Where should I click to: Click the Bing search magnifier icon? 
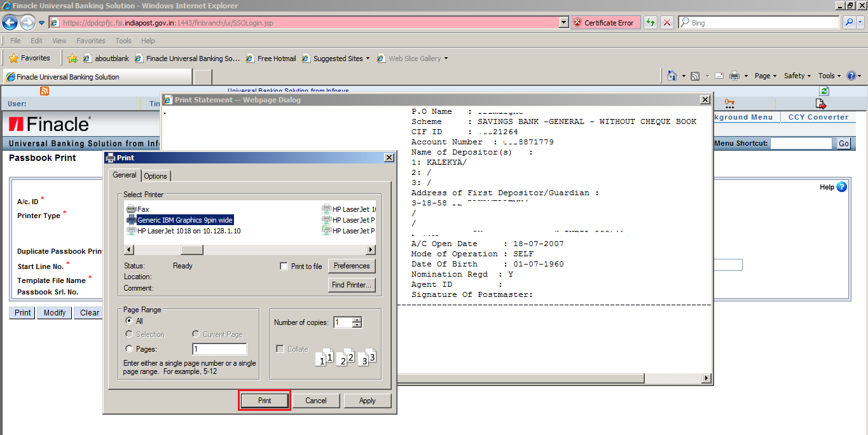coord(850,22)
